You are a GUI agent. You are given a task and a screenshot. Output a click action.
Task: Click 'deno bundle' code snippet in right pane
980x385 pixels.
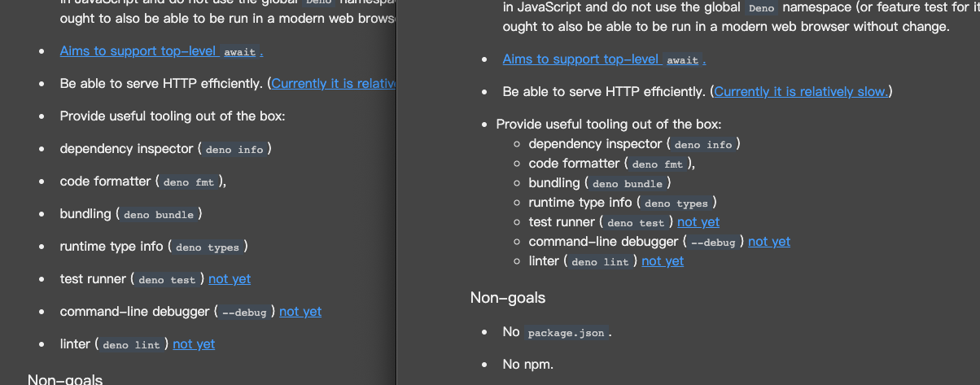click(628, 184)
